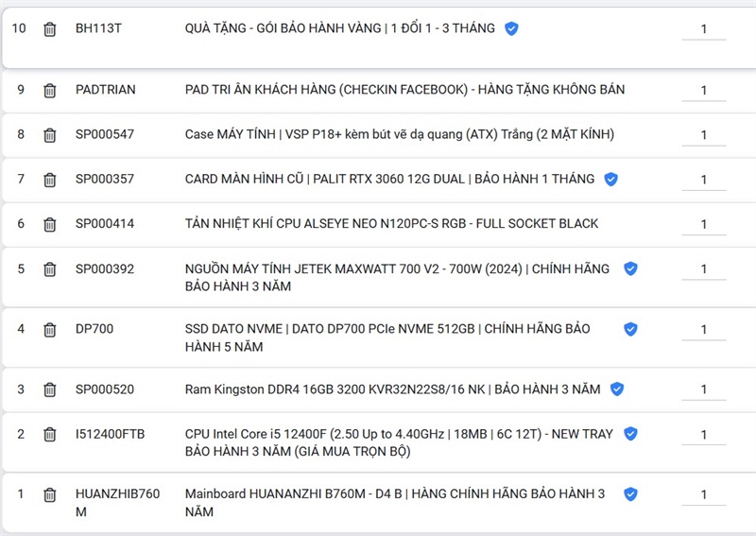Delete the PALIT RTX 3060 card row
The height and width of the screenshot is (536, 756).
[50, 180]
